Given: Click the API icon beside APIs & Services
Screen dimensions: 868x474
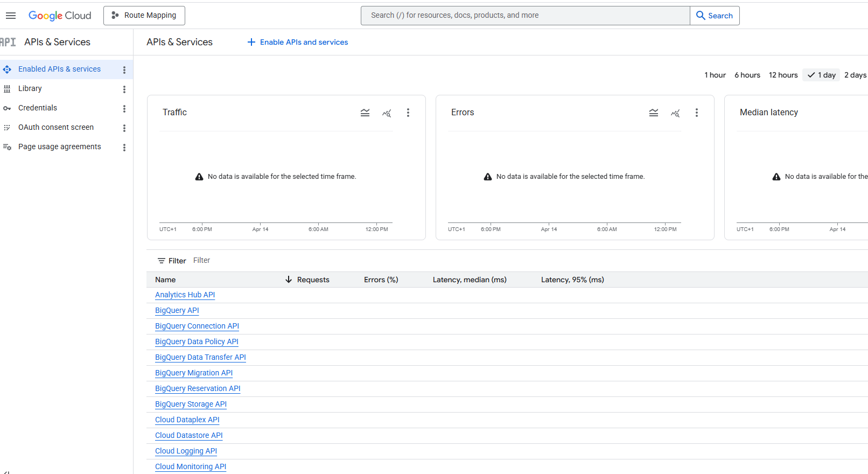Looking at the screenshot, I should pos(8,42).
